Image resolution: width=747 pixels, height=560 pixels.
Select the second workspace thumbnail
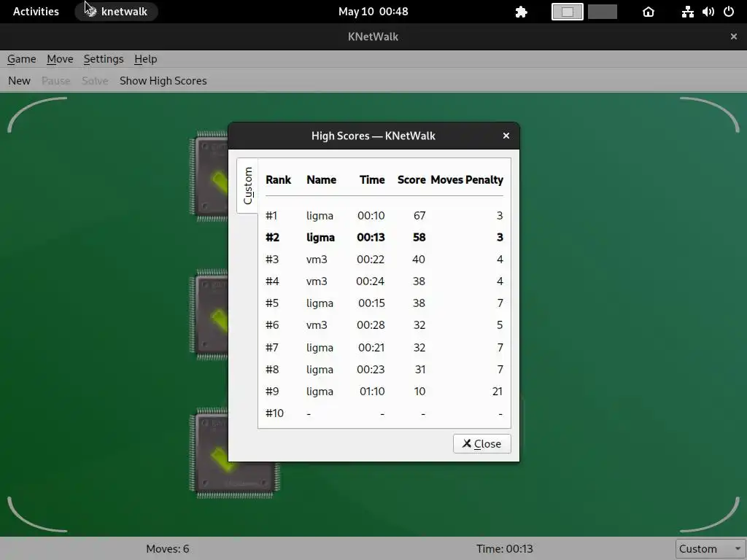tap(602, 12)
